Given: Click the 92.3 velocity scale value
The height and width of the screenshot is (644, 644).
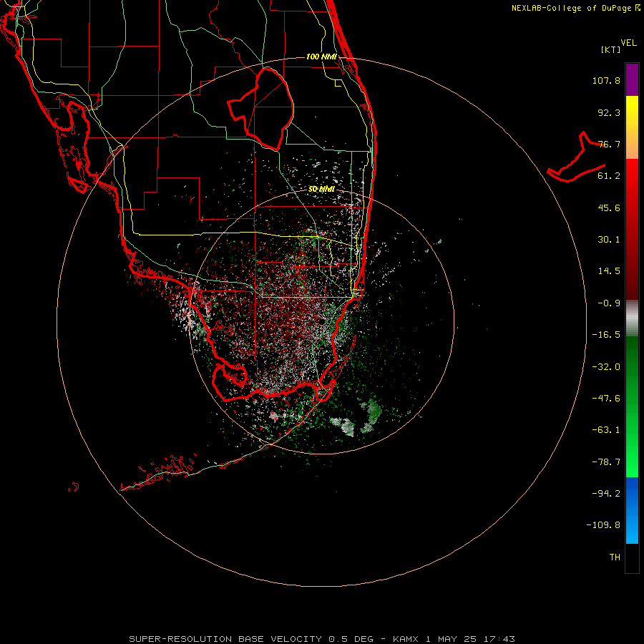Looking at the screenshot, I should 609,112.
